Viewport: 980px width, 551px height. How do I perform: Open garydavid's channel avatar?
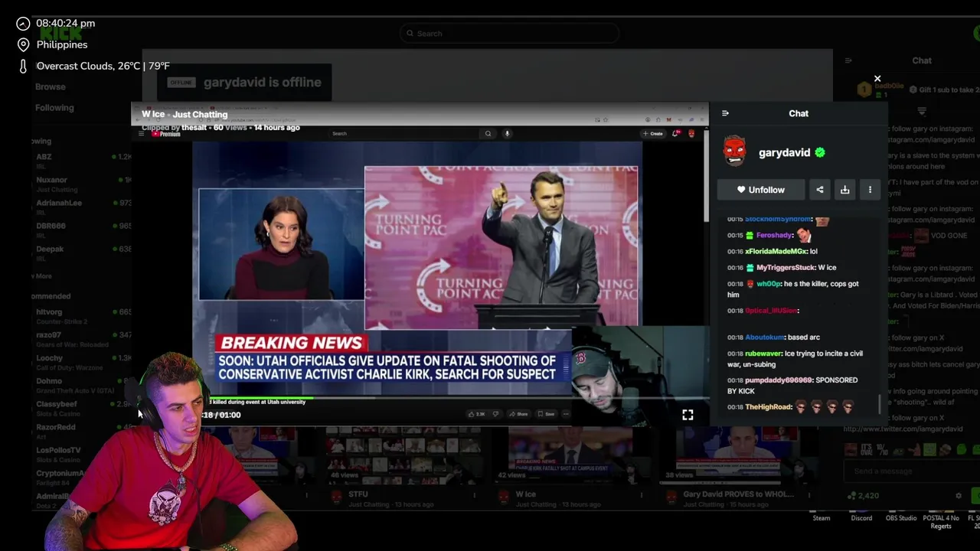734,152
